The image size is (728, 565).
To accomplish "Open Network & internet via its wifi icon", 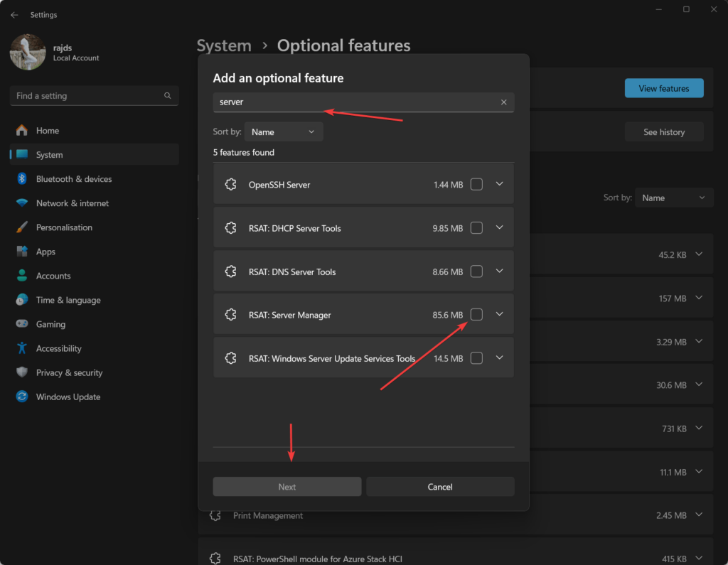I will pos(22,203).
